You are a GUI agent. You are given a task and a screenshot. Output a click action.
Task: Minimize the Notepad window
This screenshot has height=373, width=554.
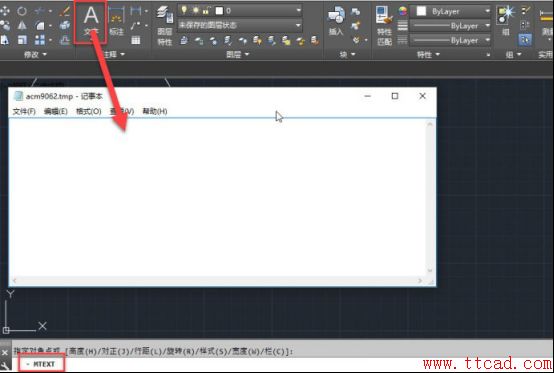[x=367, y=96]
